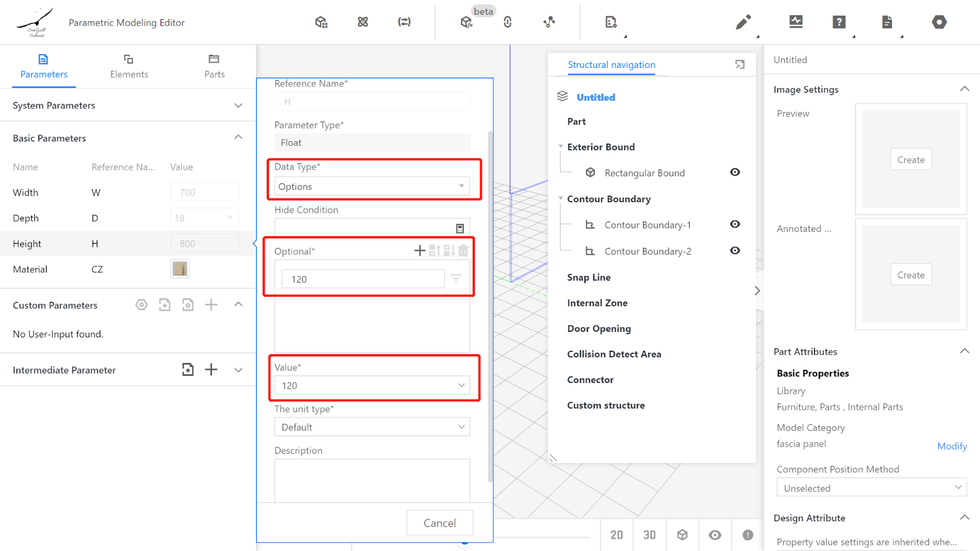
Task: Click the Modify link for Model Category
Action: 951,446
